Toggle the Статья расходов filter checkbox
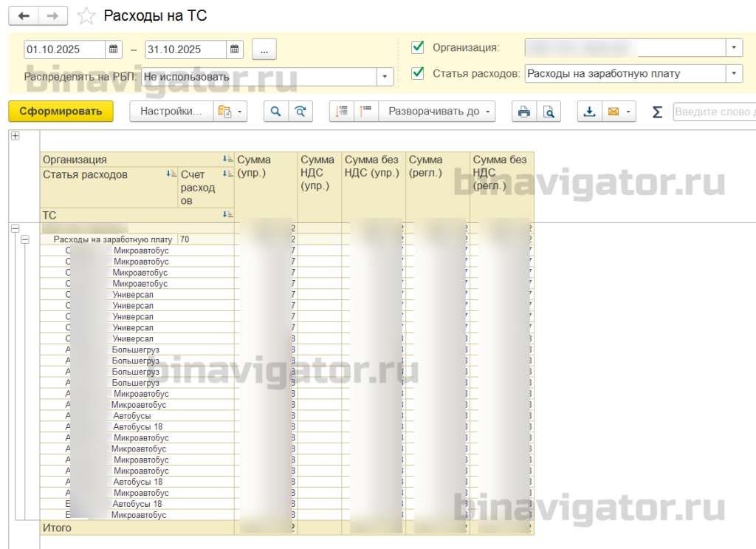The image size is (756, 549). pos(418,73)
